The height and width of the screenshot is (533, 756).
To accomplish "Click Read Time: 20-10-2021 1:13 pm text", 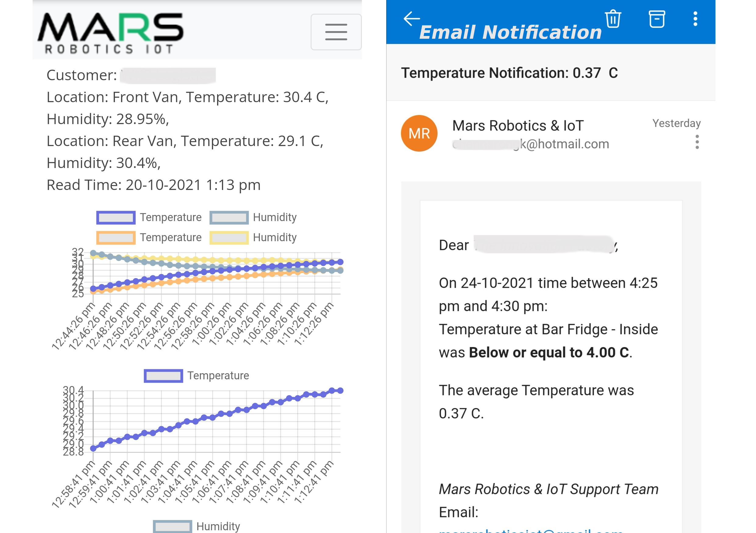I will point(153,185).
